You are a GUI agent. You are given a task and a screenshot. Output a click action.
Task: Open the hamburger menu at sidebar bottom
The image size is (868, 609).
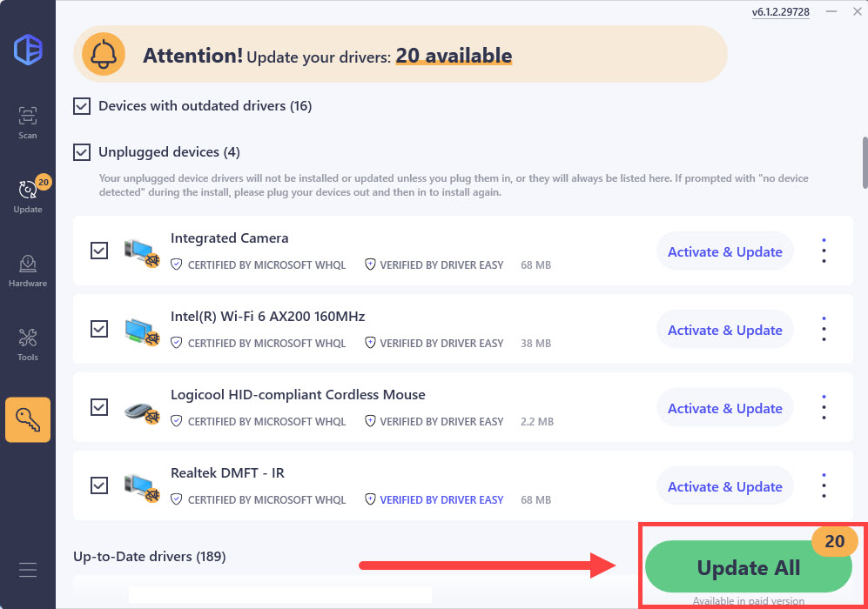28,570
